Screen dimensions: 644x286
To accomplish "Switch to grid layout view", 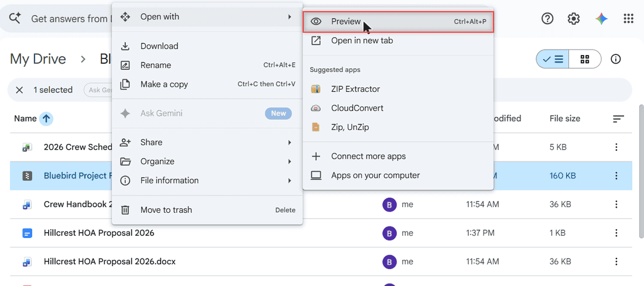I will click(x=585, y=59).
